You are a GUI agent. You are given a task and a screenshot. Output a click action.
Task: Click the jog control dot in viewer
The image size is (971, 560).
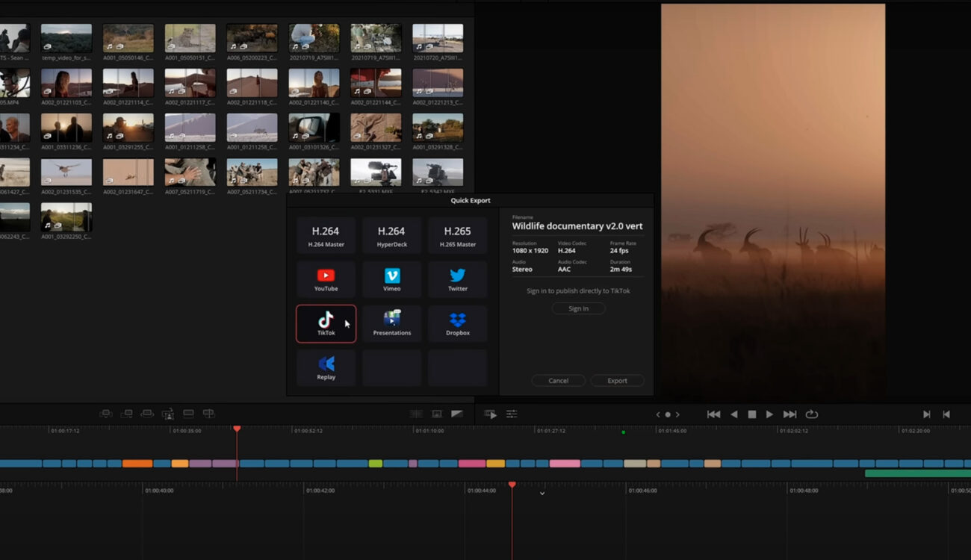point(668,414)
